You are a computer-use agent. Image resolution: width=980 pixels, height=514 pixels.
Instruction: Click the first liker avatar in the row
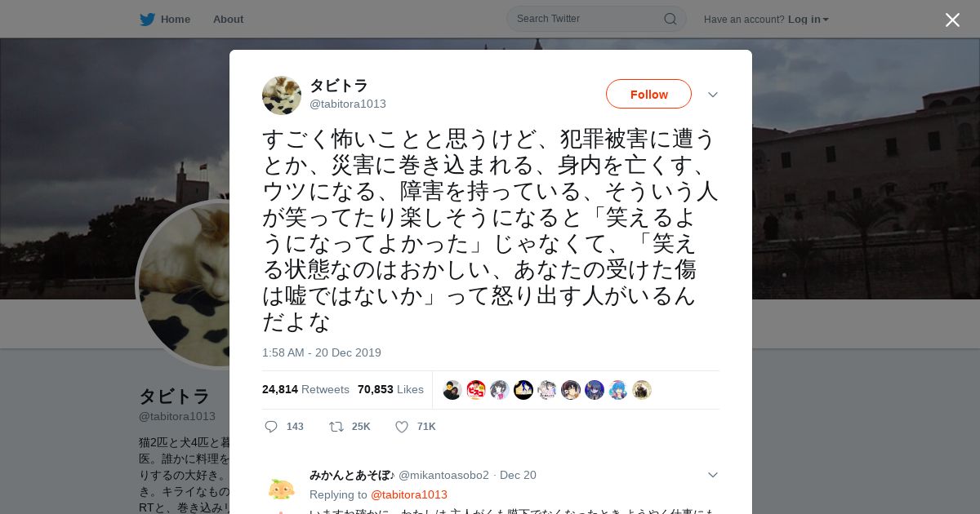pos(452,390)
